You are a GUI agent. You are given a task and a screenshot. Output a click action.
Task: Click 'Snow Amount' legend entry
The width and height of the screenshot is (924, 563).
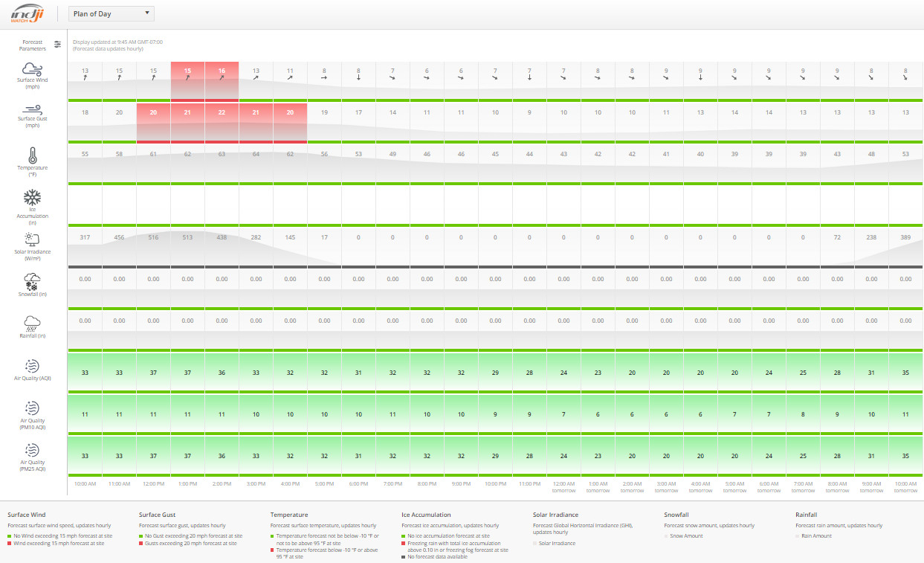pyautogui.click(x=683, y=536)
